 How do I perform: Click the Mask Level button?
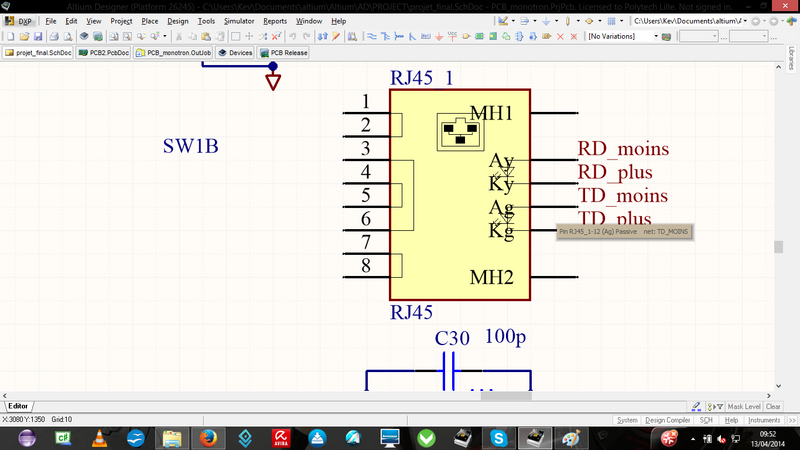click(744, 407)
